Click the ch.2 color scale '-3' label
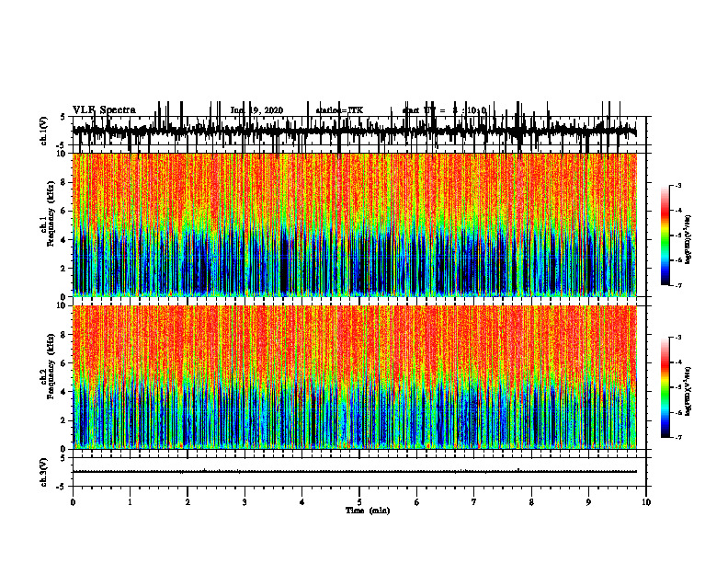The image size is (728, 563). click(678, 338)
